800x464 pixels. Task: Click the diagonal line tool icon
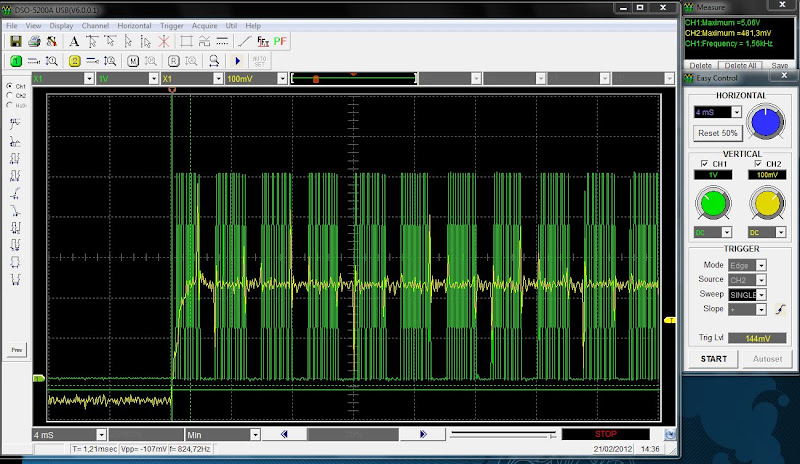tap(244, 41)
